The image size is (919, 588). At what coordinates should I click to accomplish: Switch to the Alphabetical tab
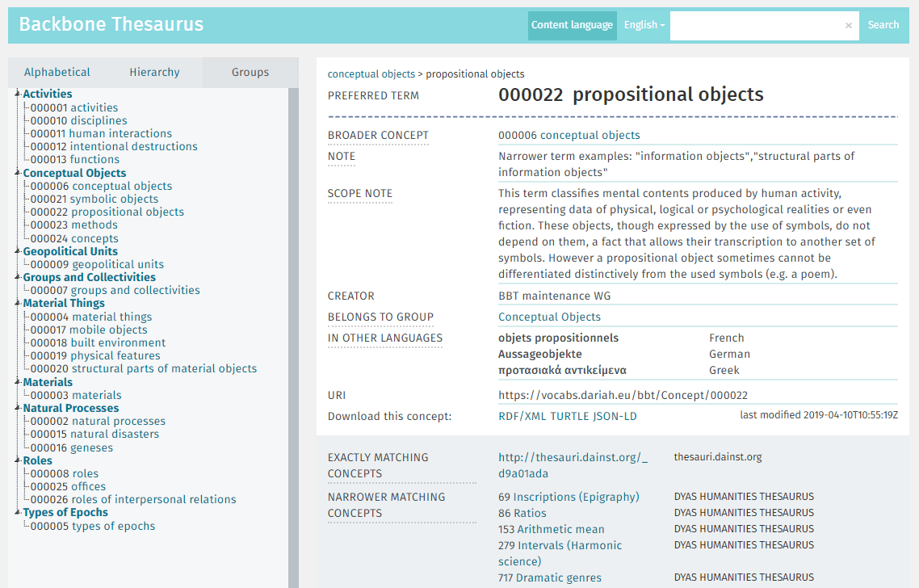tap(57, 72)
